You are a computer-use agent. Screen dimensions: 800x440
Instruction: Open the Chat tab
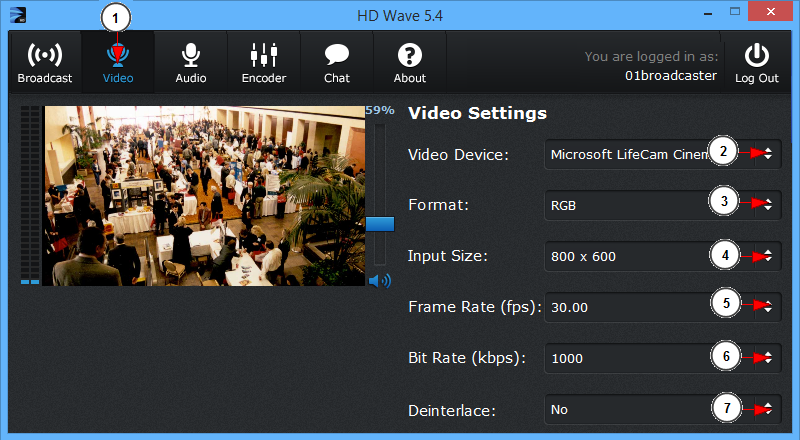(x=337, y=62)
